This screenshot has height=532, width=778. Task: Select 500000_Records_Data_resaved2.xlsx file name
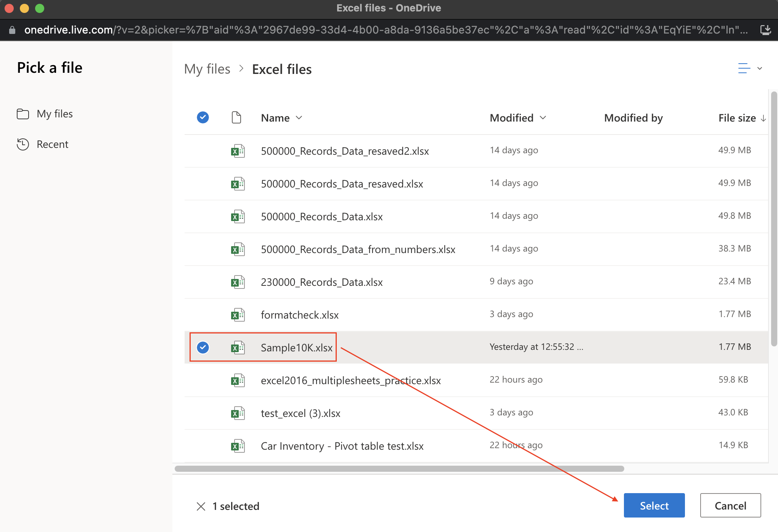pyautogui.click(x=345, y=151)
